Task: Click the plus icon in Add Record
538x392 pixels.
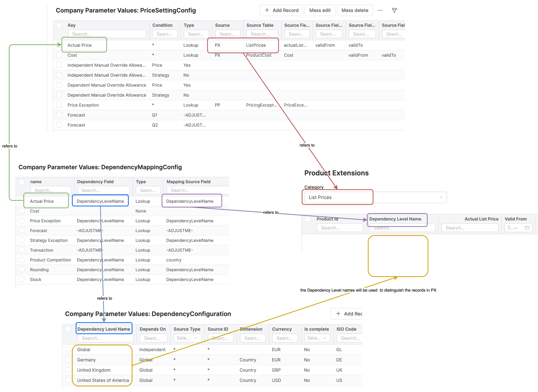Action: tap(267, 10)
